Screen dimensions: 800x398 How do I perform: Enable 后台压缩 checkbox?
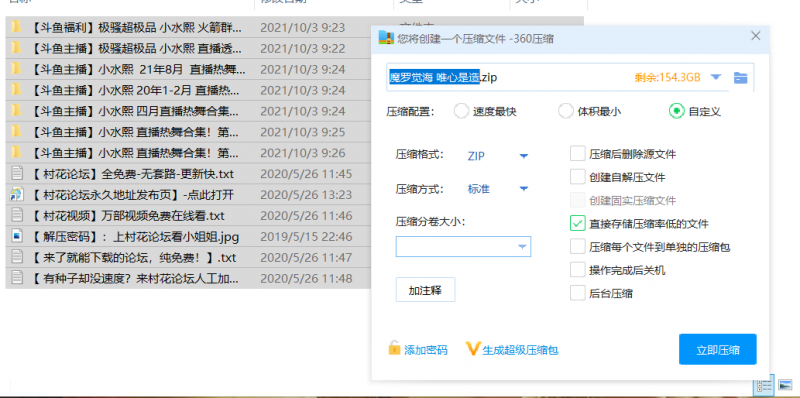578,293
